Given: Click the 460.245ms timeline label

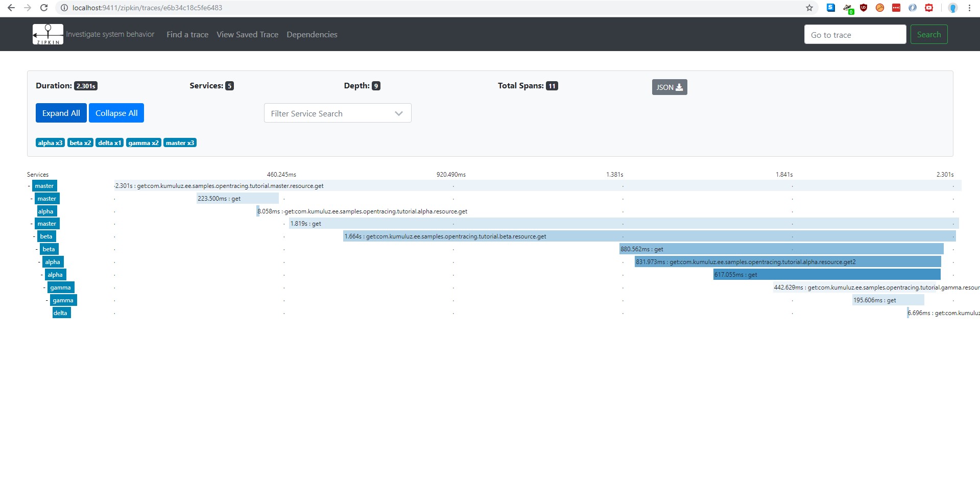Looking at the screenshot, I should pos(281,175).
